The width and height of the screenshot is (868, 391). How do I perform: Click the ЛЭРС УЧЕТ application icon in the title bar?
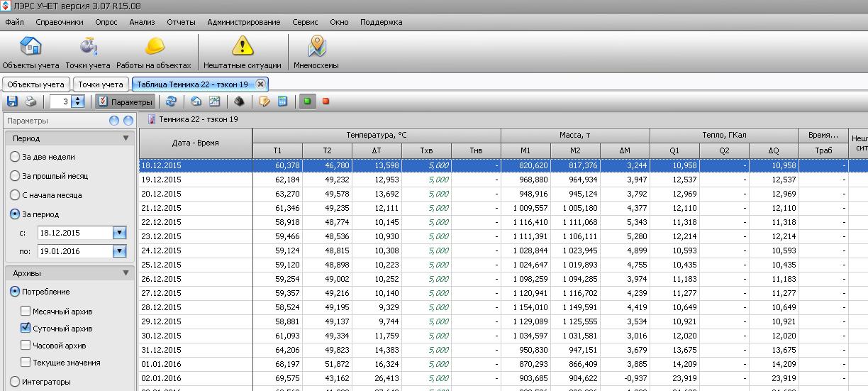(6, 6)
